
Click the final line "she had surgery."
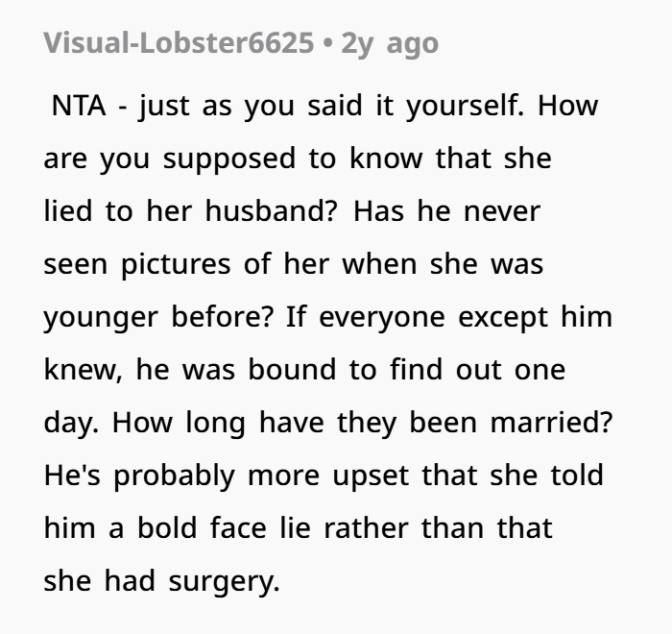[160, 580]
